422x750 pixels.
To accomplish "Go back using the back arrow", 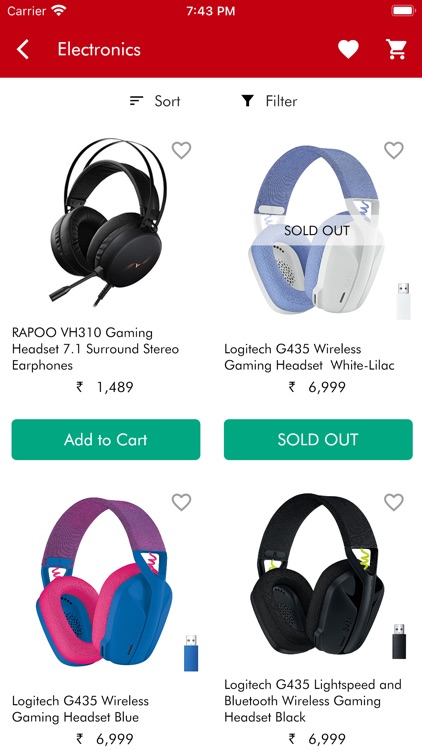I will pyautogui.click(x=22, y=49).
